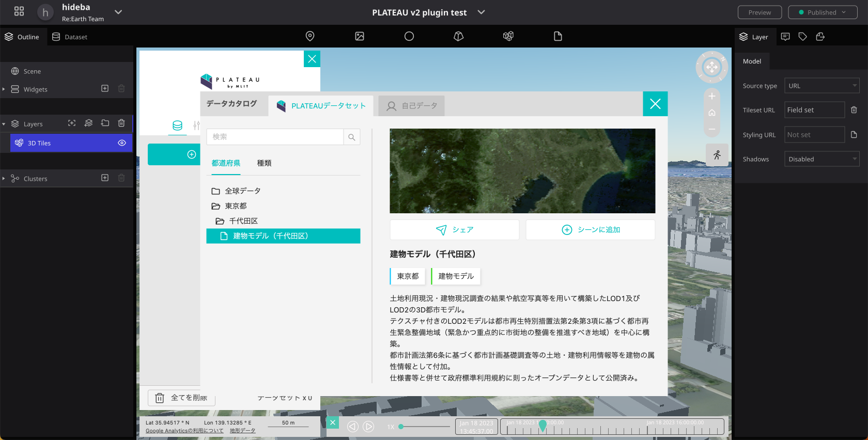Viewport: 868px width, 440px height.
Task: Click the 検索 search input
Action: point(275,137)
